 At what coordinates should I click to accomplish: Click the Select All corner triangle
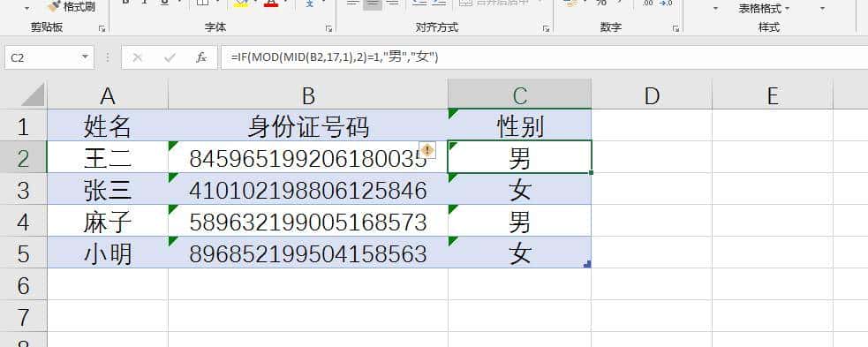coord(33,94)
